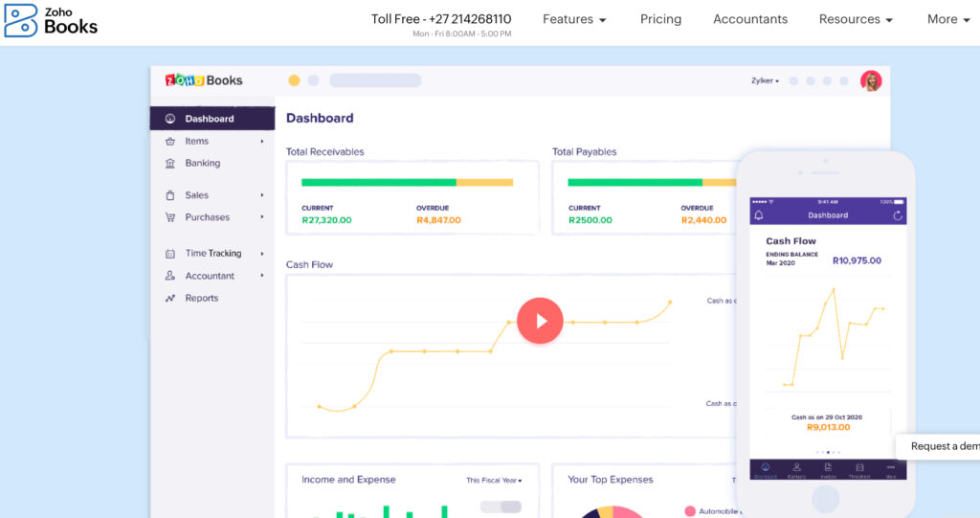Click the phone Invoices bottom tab icon
This screenshot has width=980, height=518.
click(x=828, y=468)
